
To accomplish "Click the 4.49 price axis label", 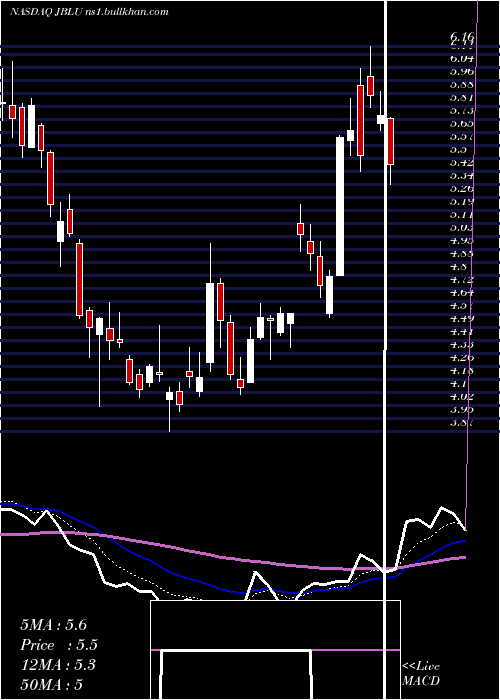I will [462, 319].
